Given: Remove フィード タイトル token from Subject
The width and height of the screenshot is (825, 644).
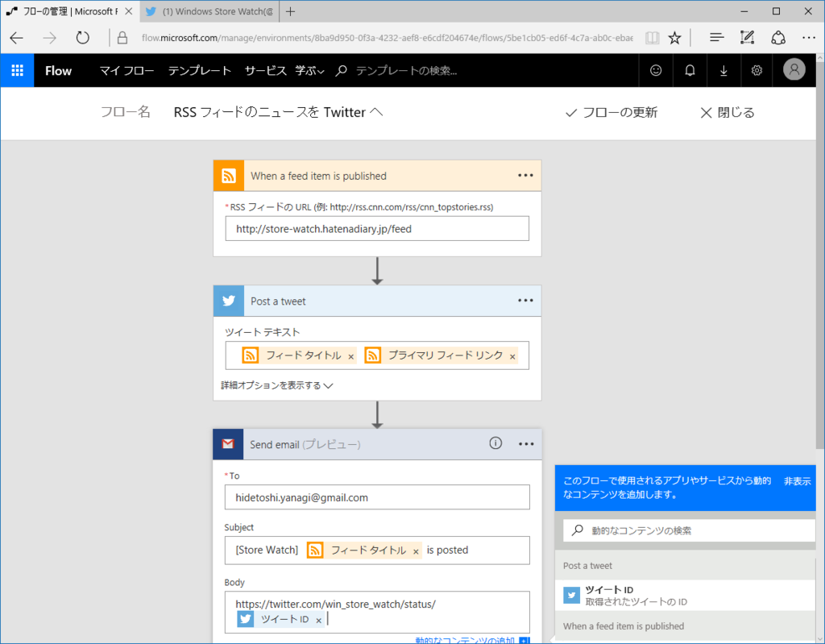Looking at the screenshot, I should 416,551.
